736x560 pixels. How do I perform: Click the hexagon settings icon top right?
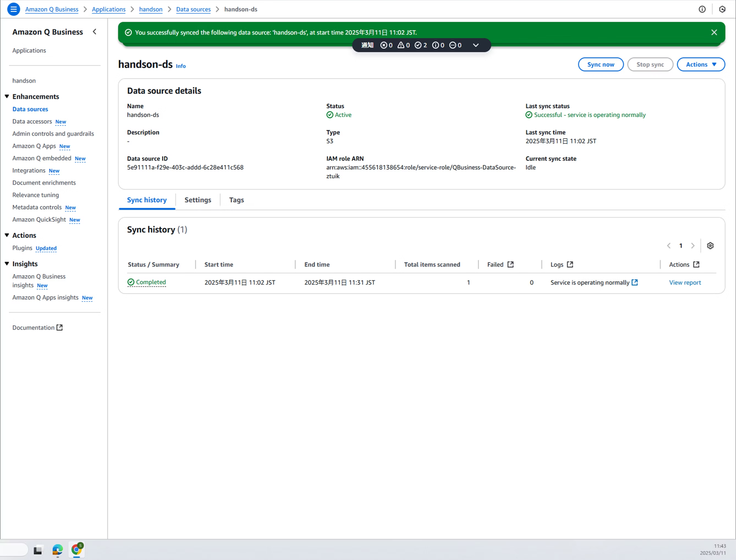click(x=722, y=9)
